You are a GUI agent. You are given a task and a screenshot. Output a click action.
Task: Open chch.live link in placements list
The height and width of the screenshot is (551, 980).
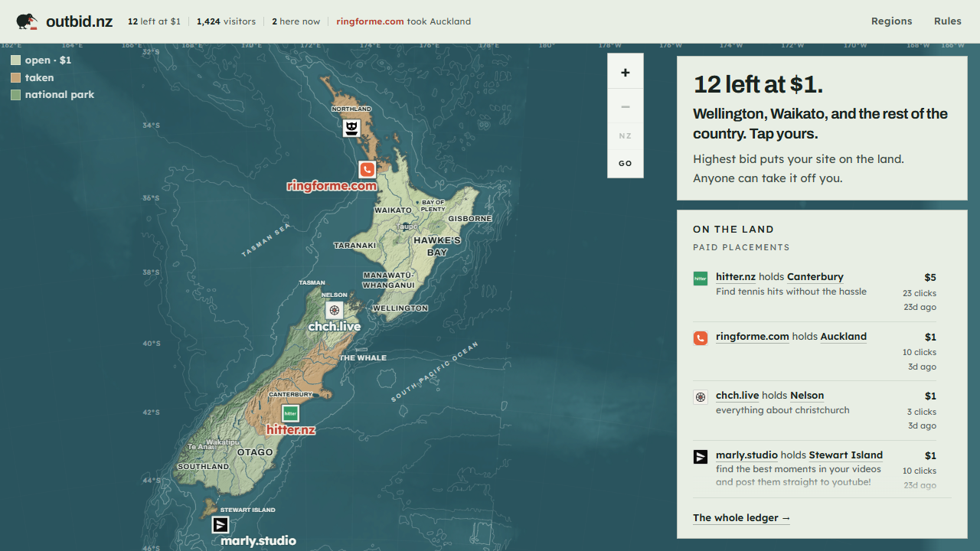(737, 396)
